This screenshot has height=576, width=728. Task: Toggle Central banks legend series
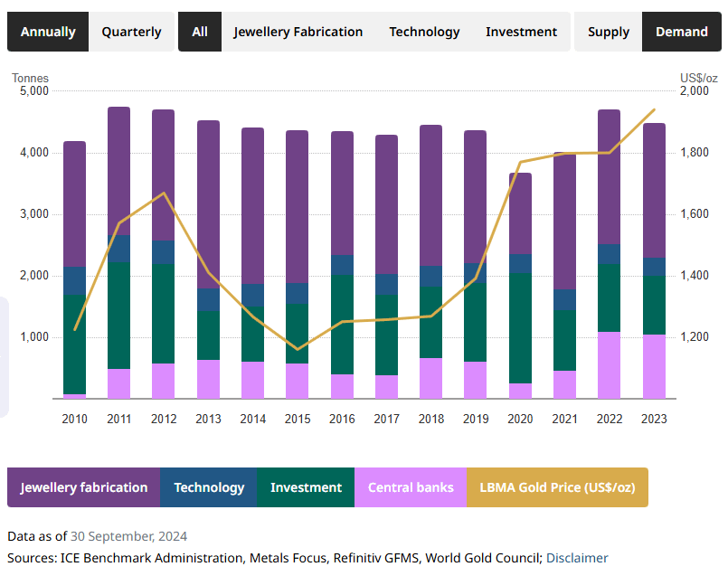tap(411, 487)
